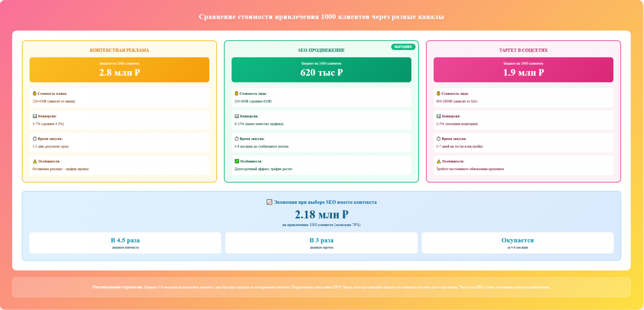Select the 620 тыс ₽ budget banner

pyautogui.click(x=322, y=70)
